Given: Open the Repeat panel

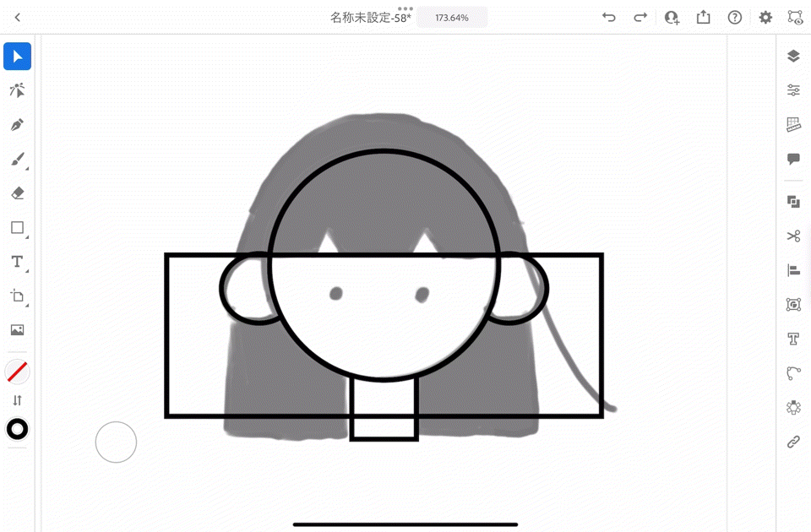Looking at the screenshot, I should [793, 407].
